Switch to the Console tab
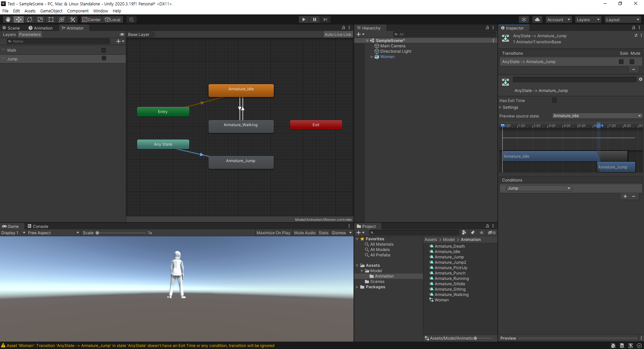 [x=38, y=226]
